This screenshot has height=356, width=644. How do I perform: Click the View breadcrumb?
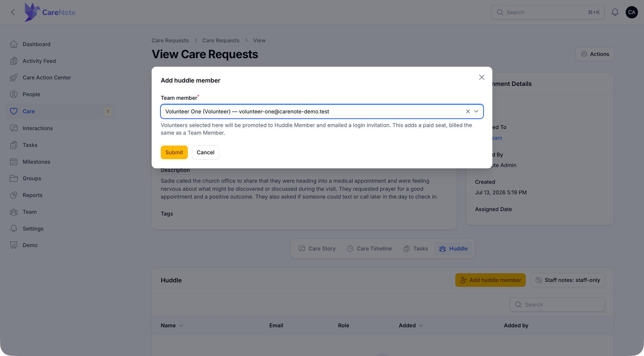(259, 41)
